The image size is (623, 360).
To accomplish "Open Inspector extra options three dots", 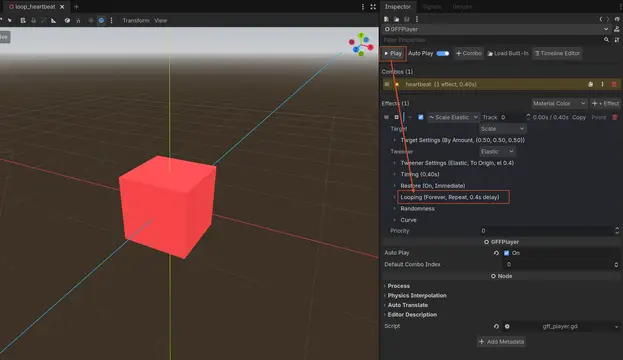I will 416,19.
